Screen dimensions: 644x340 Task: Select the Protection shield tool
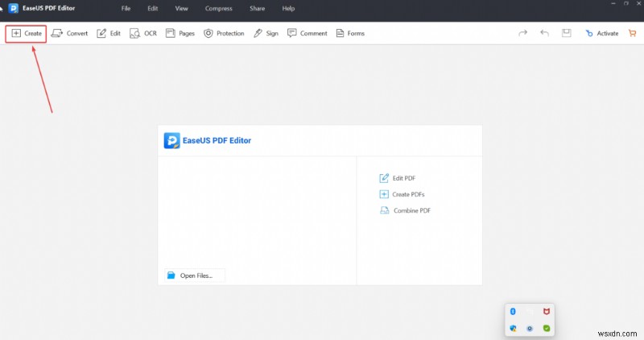[x=224, y=33]
